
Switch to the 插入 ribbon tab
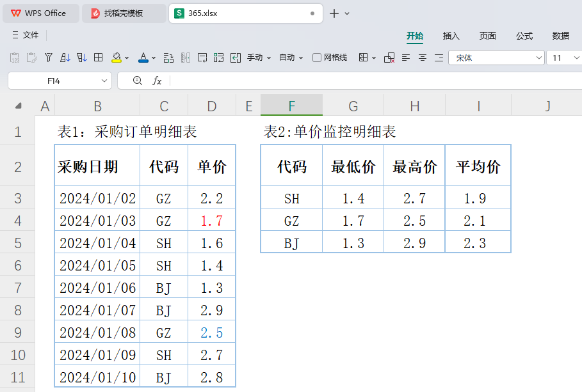pyautogui.click(x=451, y=36)
